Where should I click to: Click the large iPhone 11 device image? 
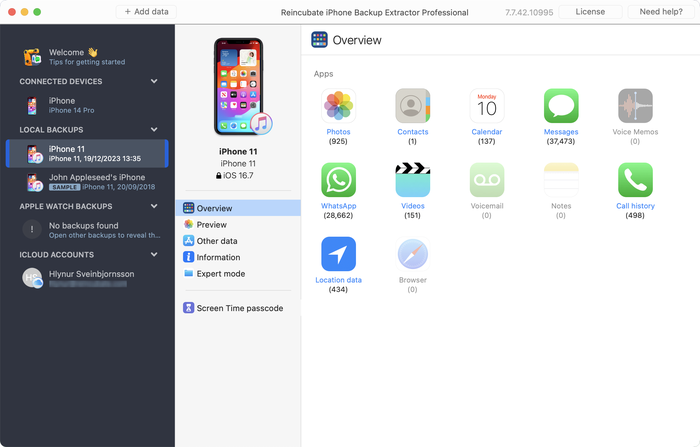tap(242, 87)
